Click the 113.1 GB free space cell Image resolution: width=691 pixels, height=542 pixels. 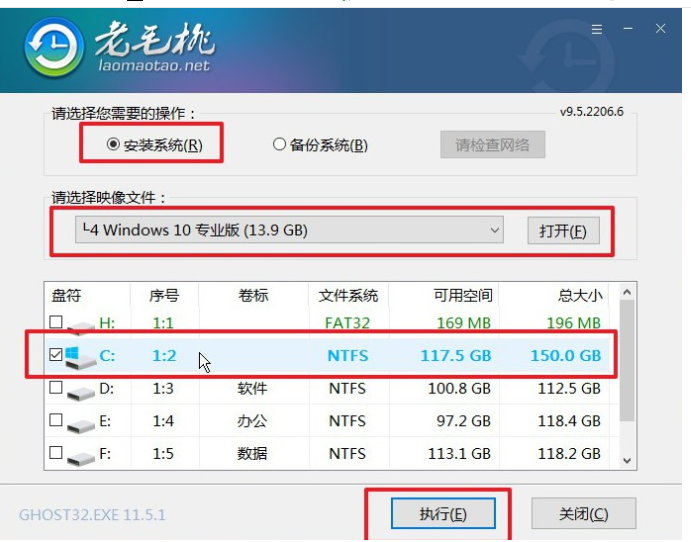[x=459, y=454]
